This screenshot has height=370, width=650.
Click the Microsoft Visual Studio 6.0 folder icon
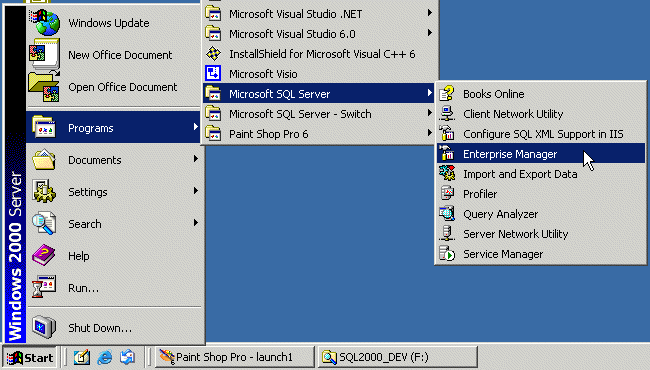(x=213, y=33)
